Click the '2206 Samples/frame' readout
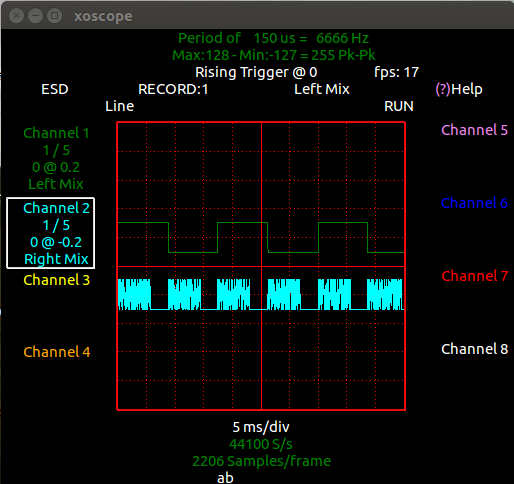This screenshot has height=484, width=514. point(262,461)
